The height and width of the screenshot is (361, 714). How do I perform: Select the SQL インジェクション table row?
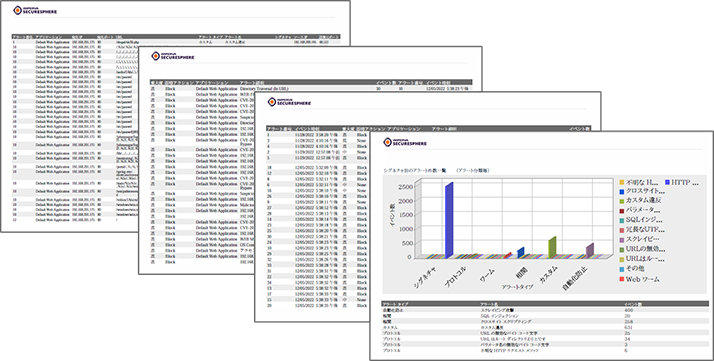(545, 316)
